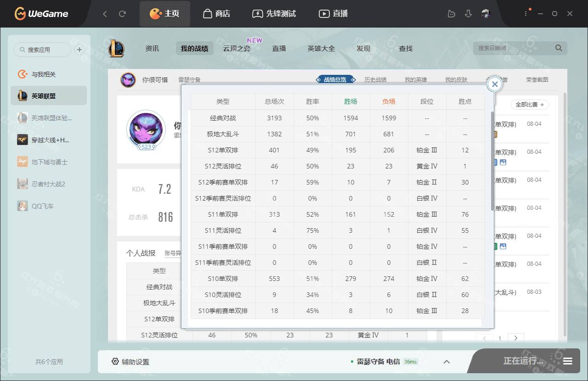
Task: Select 与我相关 in the sidebar
Action: [43, 74]
